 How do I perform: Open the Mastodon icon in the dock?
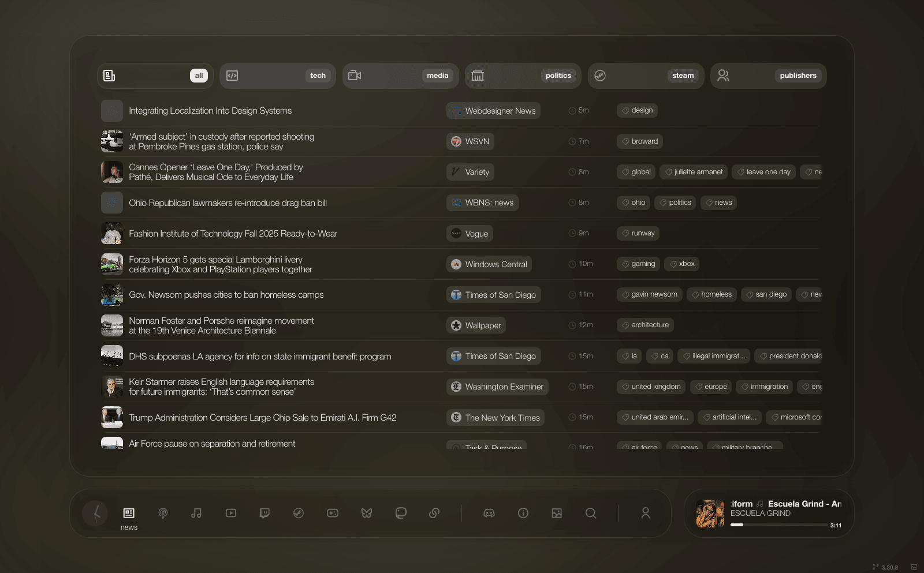click(401, 513)
